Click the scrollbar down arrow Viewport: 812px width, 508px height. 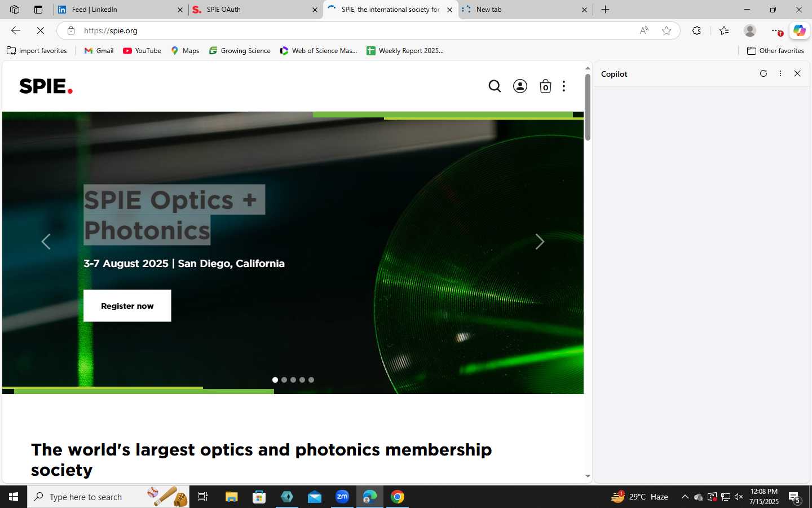[588, 476]
